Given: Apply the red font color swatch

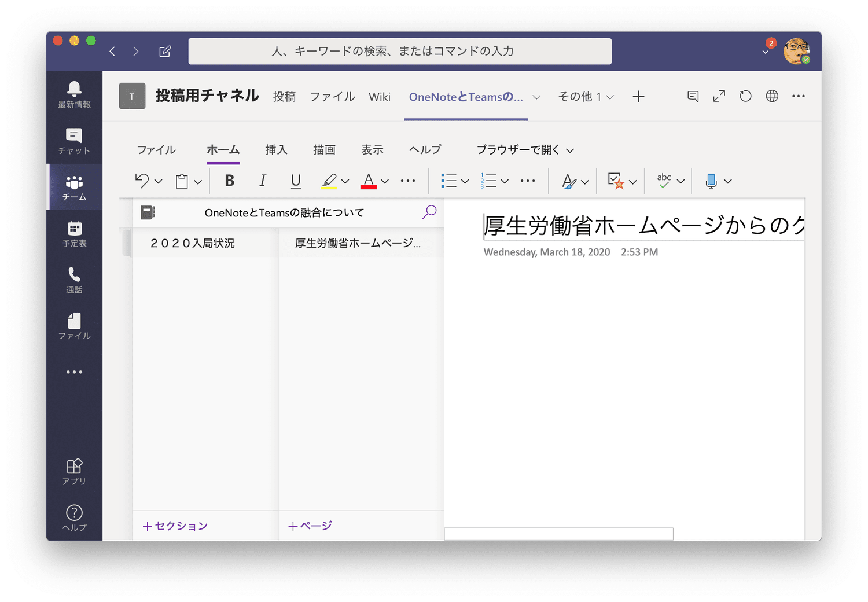Looking at the screenshot, I should pos(369,181).
